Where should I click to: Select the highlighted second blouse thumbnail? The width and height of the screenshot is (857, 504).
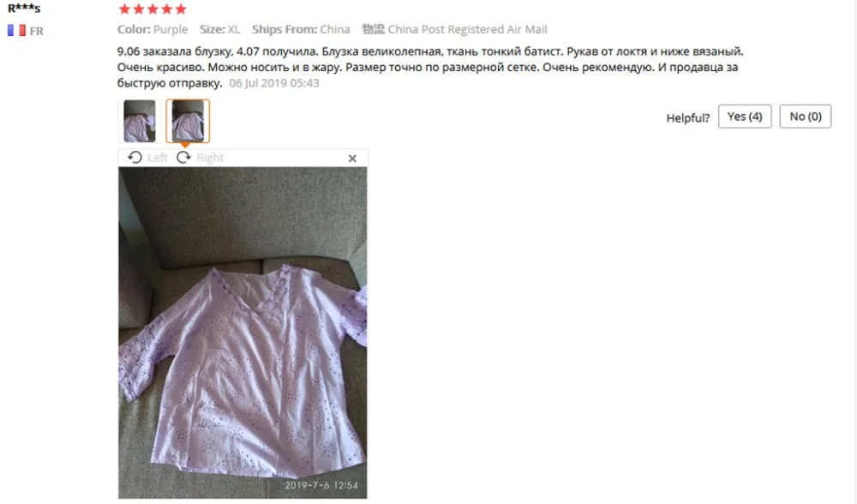188,121
